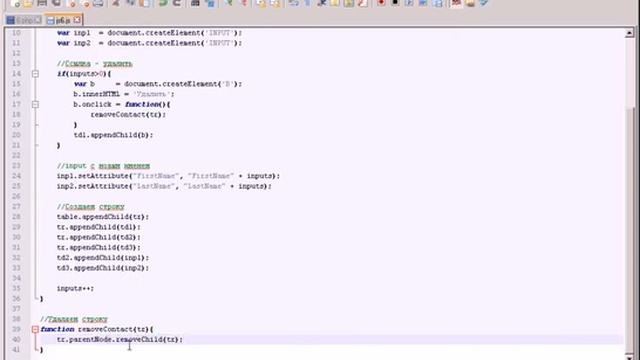Screen dimensions: 640x360
Task: Collapse the if(inputs>0) block fold marker
Action: pyautogui.click(x=36, y=74)
